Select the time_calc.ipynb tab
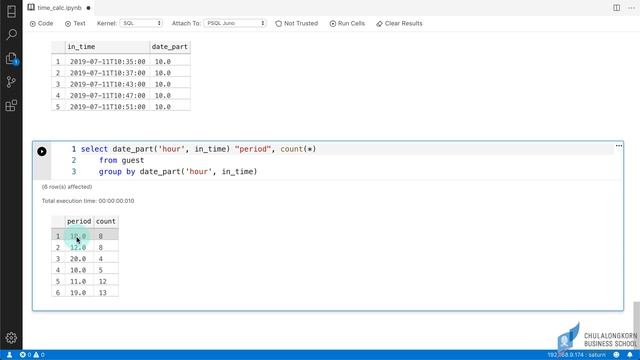The image size is (640, 360). click(x=59, y=8)
